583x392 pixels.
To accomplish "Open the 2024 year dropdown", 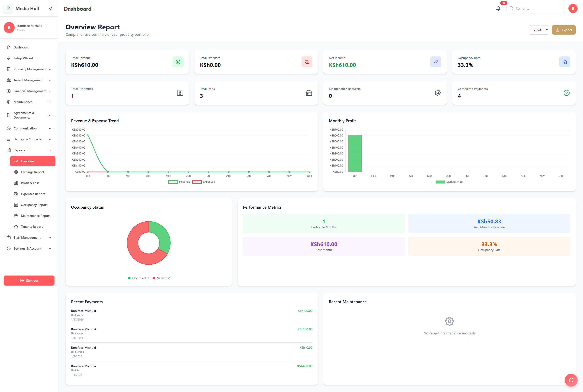I will coord(538,30).
